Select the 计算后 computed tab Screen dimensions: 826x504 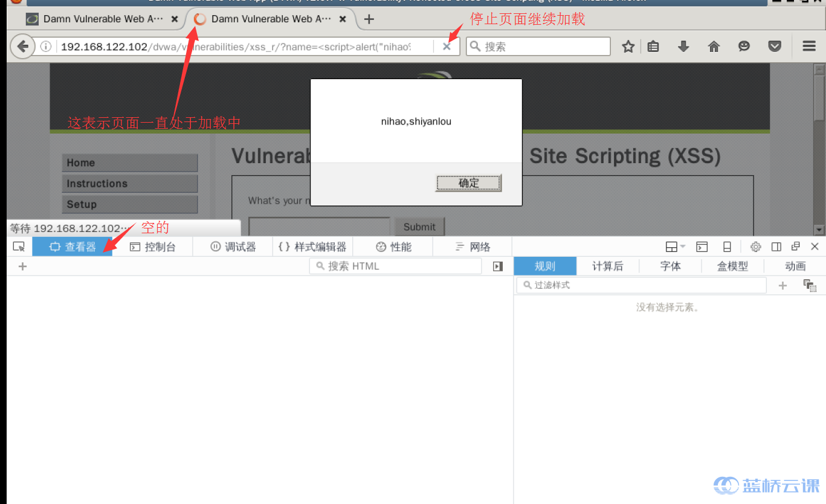[x=607, y=266]
